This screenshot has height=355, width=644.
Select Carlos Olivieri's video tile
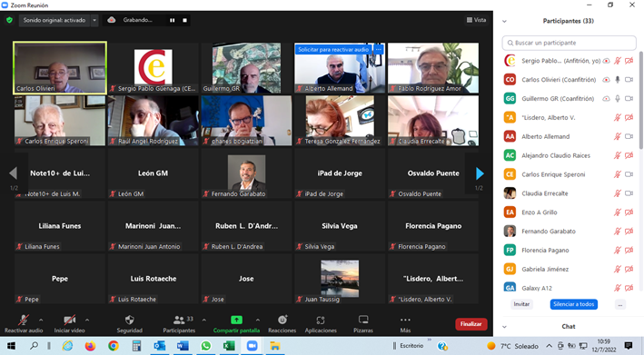tap(60, 68)
